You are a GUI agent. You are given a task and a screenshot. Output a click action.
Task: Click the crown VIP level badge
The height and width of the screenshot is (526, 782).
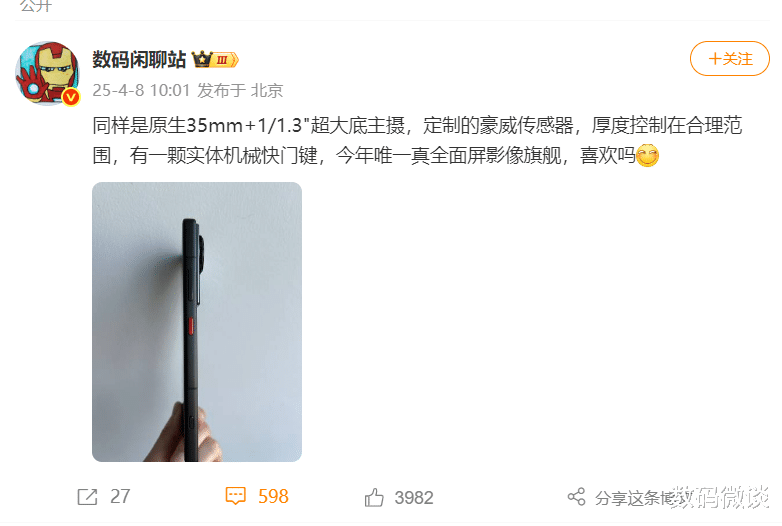tap(215, 60)
